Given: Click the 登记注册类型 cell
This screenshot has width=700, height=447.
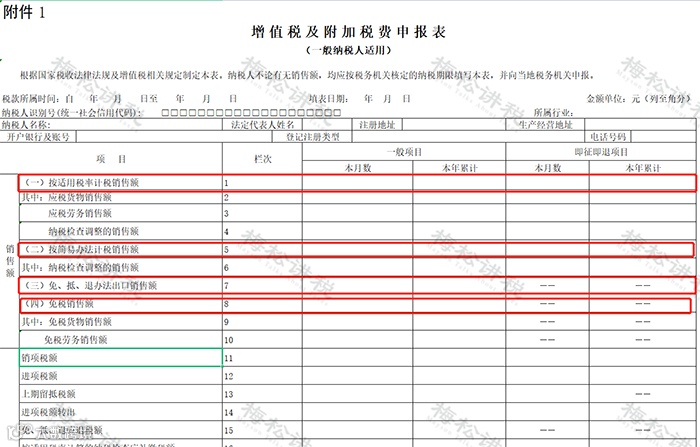Looking at the screenshot, I should coord(312,137).
